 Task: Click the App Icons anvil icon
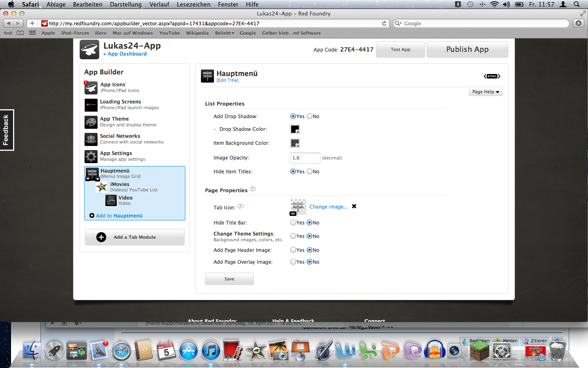pos(91,88)
